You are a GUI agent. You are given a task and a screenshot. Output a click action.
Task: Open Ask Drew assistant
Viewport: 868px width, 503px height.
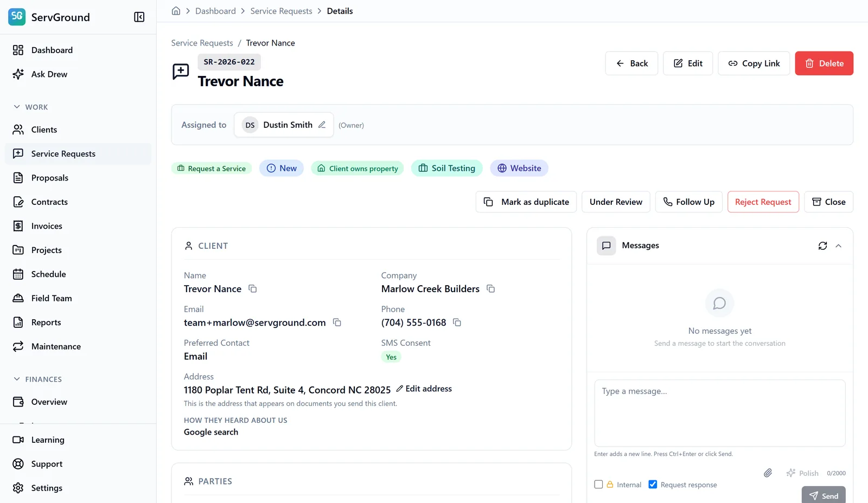click(78, 74)
